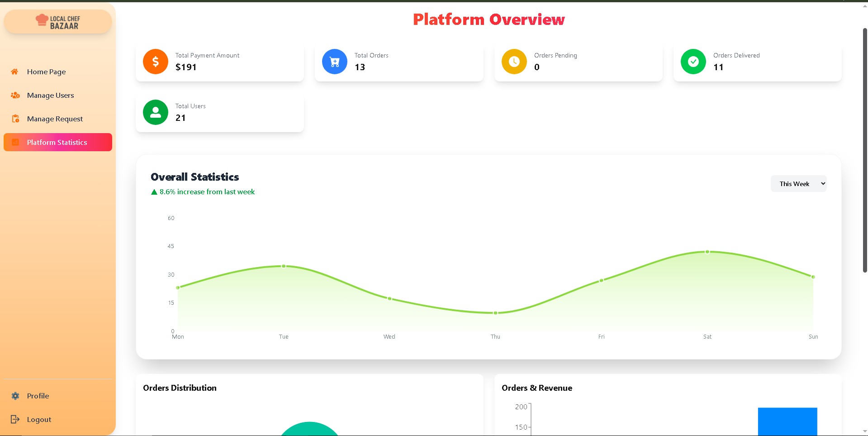Click the Logout link text
The width and height of the screenshot is (868, 436).
coord(39,420)
